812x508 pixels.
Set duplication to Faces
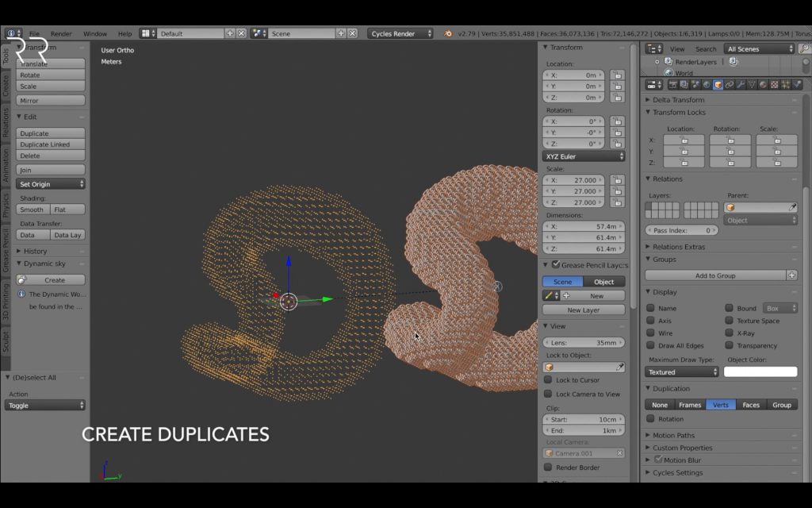coord(751,405)
